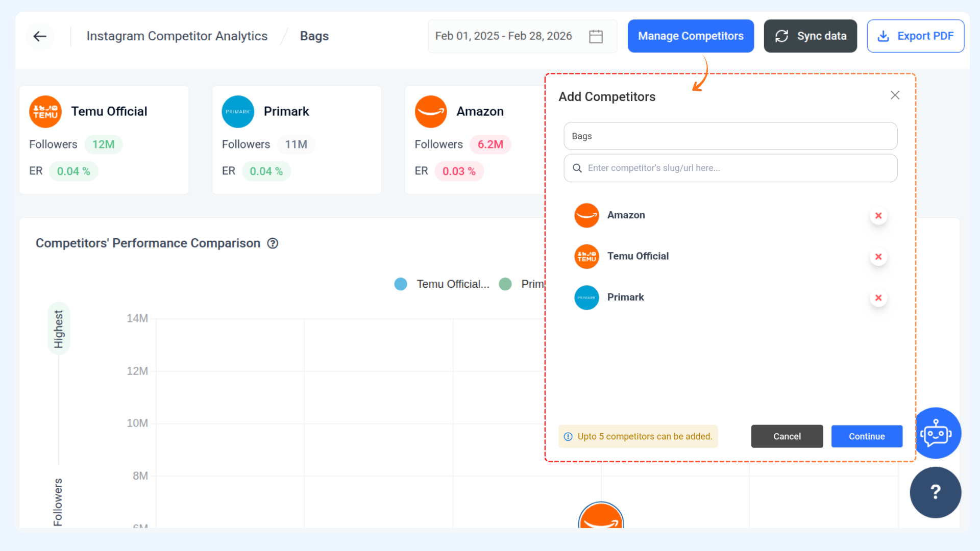The width and height of the screenshot is (980, 551).
Task: Open the Feb 01, 2025 - Feb 28, 2026 date picker
Action: point(522,36)
